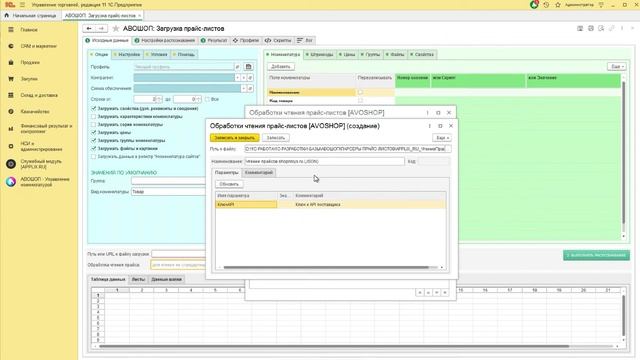Close the АВОШОП: Загрузка прайс-листов tab
Image resolution: width=640 pixels, height=360 pixels.
140,16
